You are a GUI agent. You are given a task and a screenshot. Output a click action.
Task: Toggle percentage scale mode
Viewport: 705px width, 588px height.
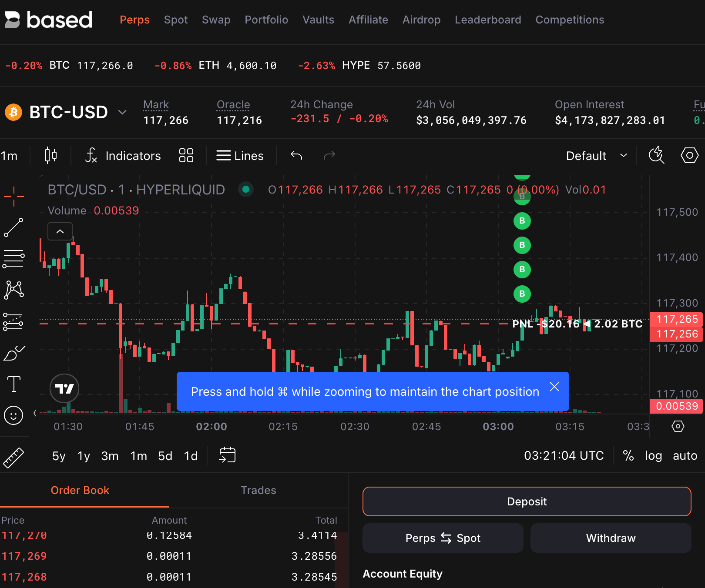628,455
